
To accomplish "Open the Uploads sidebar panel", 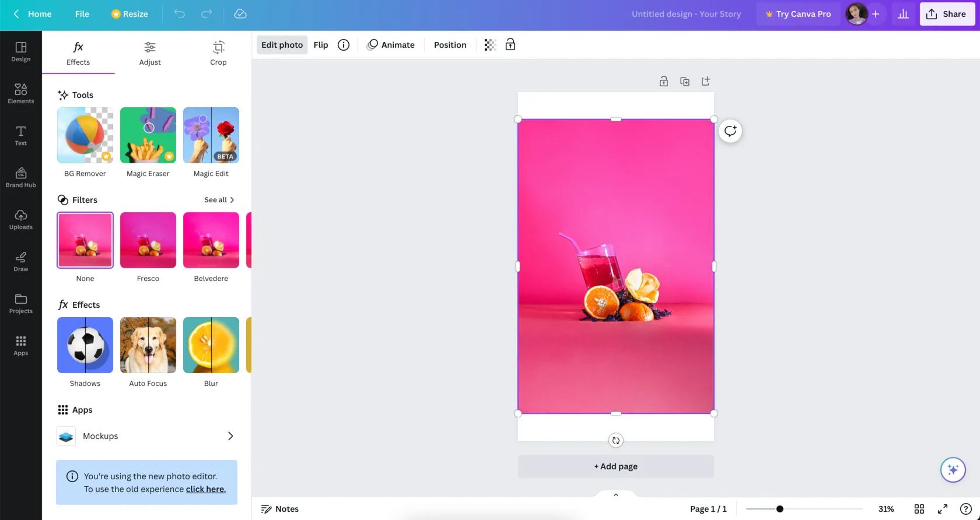I will 20,219.
